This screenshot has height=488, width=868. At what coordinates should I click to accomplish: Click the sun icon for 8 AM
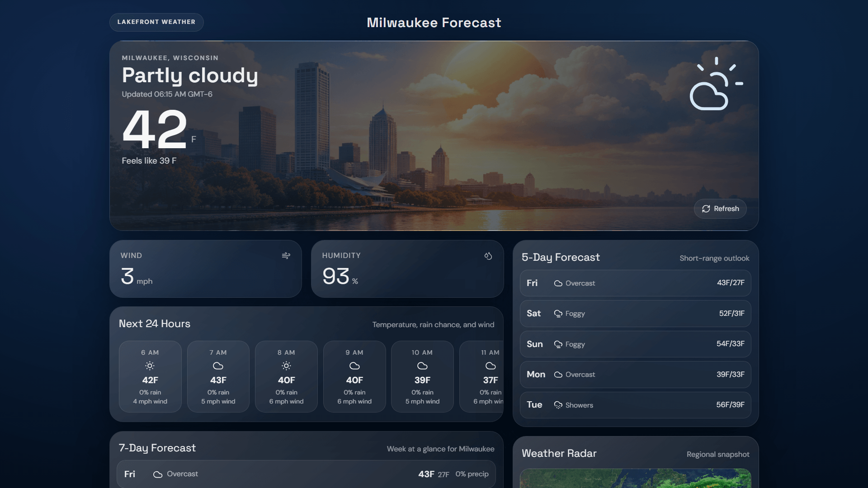[286, 366]
